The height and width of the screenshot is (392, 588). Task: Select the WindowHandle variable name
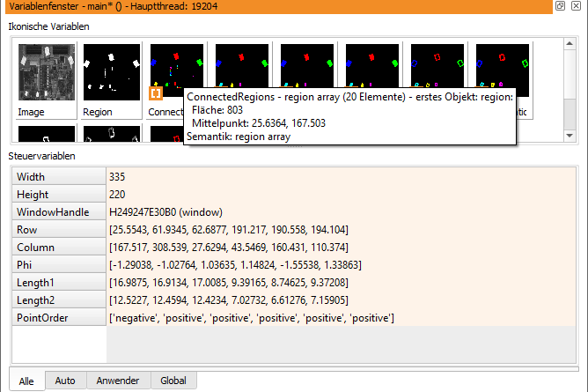(x=53, y=212)
